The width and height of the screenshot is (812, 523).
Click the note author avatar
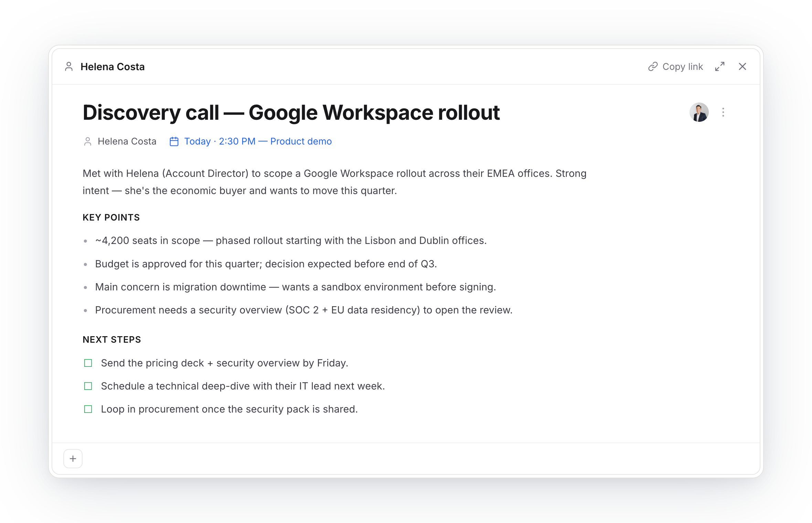pos(699,112)
